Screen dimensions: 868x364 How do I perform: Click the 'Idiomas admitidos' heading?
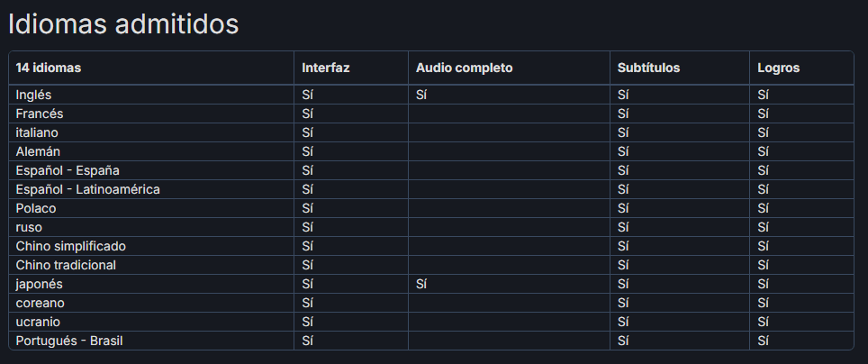click(123, 24)
